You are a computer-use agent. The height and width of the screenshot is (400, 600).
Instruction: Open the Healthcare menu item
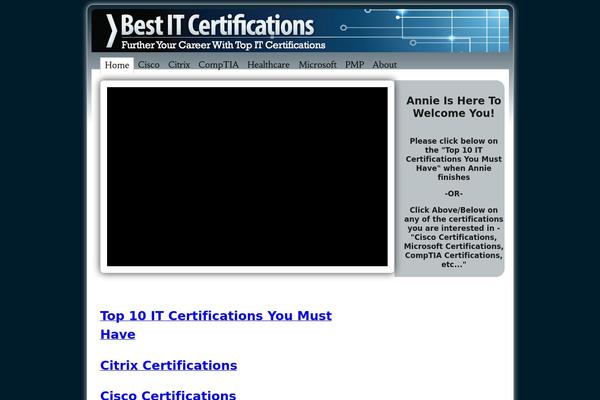point(268,65)
